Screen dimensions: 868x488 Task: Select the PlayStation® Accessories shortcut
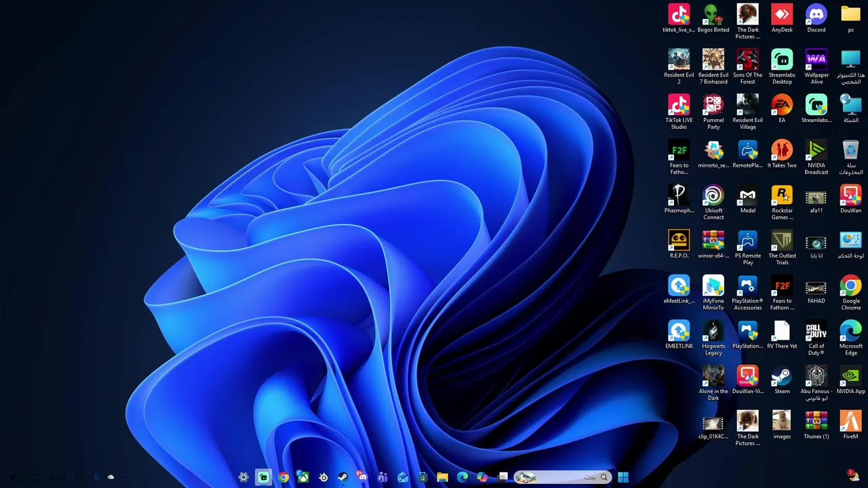pos(748,293)
